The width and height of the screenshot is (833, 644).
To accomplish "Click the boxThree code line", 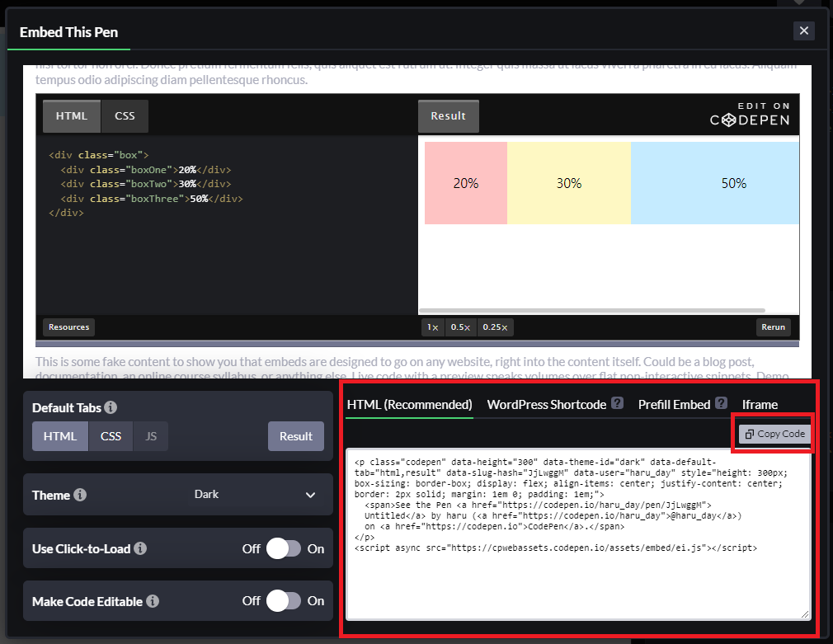I will coord(152,198).
